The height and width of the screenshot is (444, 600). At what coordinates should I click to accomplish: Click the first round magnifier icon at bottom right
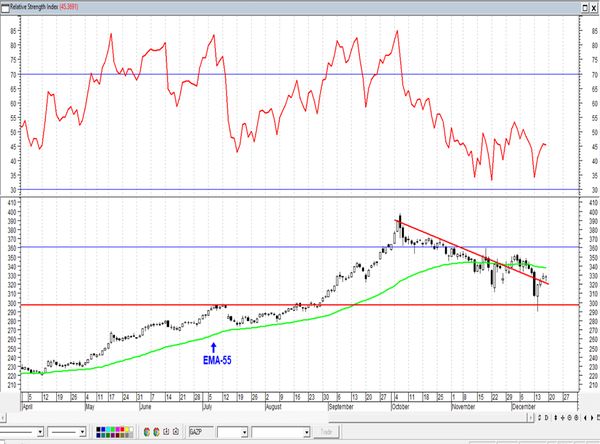(x=569, y=418)
